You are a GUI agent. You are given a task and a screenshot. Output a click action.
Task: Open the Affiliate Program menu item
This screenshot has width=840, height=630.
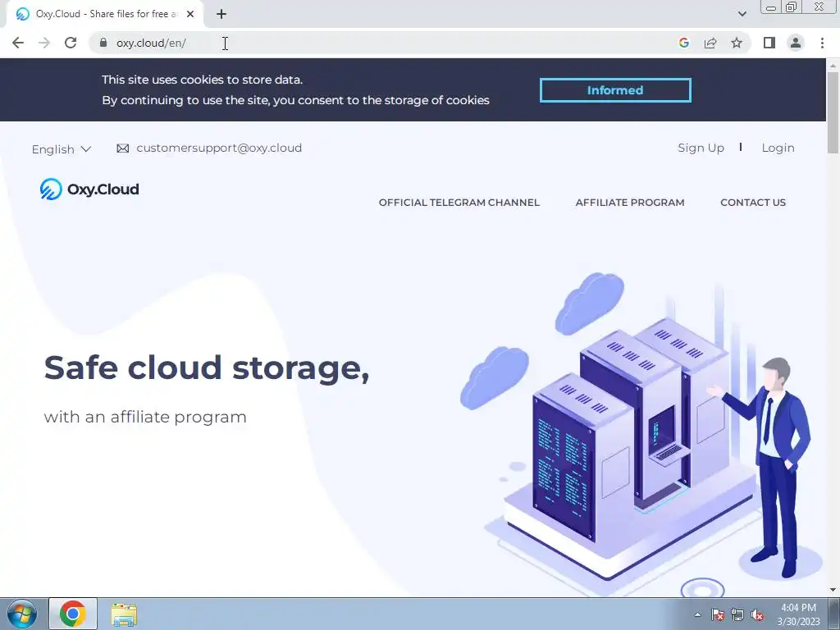629,203
